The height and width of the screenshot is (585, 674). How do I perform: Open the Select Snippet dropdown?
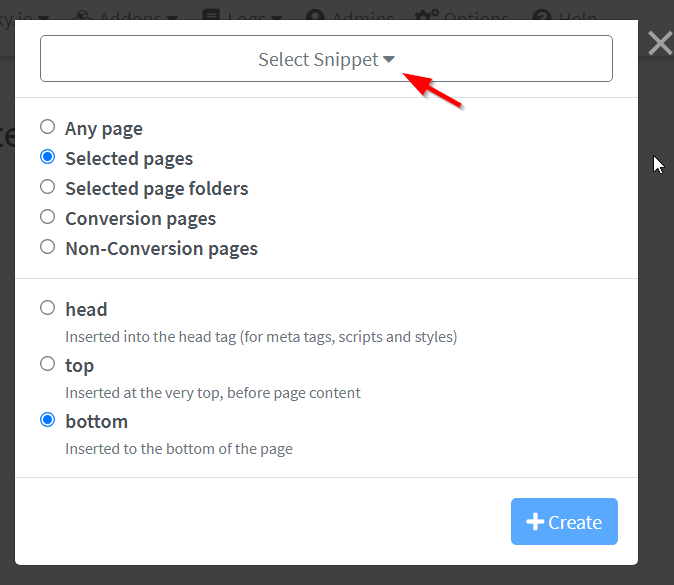326,59
